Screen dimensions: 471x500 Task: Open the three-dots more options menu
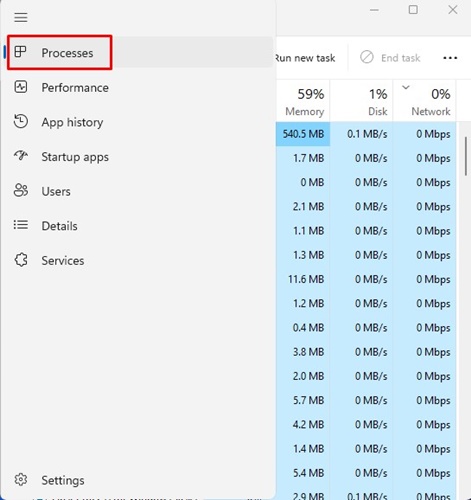click(450, 58)
